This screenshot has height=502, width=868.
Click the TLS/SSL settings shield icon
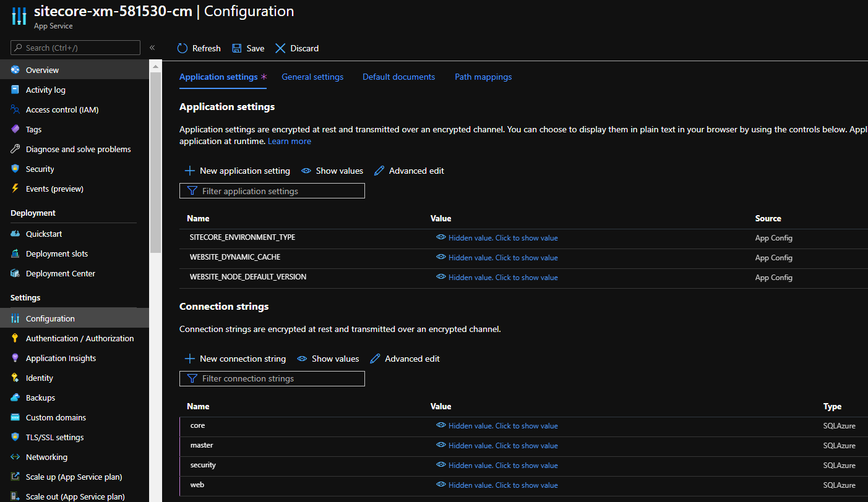click(15, 437)
